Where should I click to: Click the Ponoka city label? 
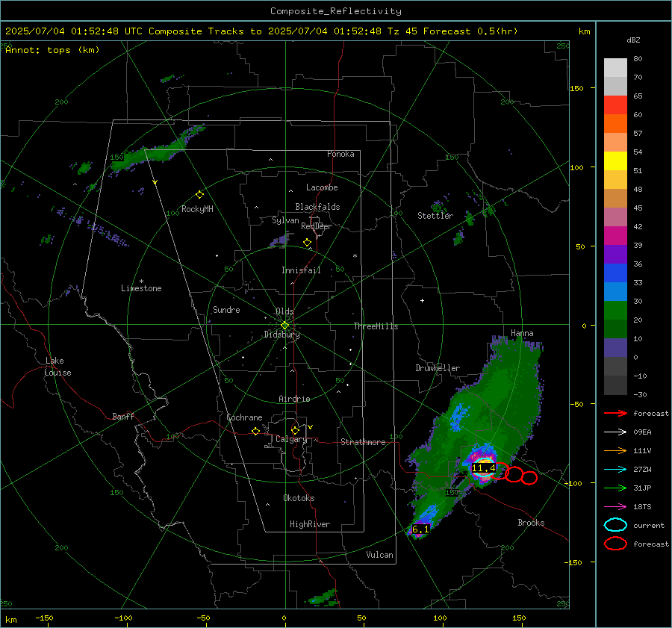pyautogui.click(x=340, y=154)
